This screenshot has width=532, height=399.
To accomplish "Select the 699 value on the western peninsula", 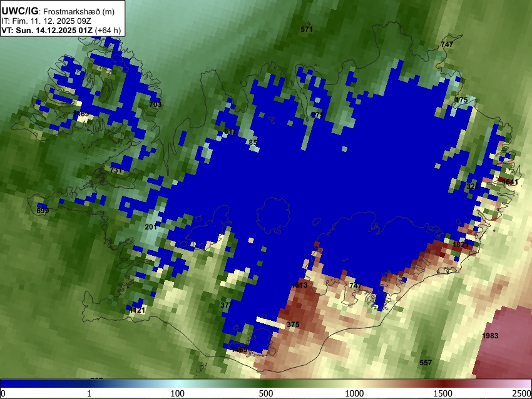I will coord(43,211).
